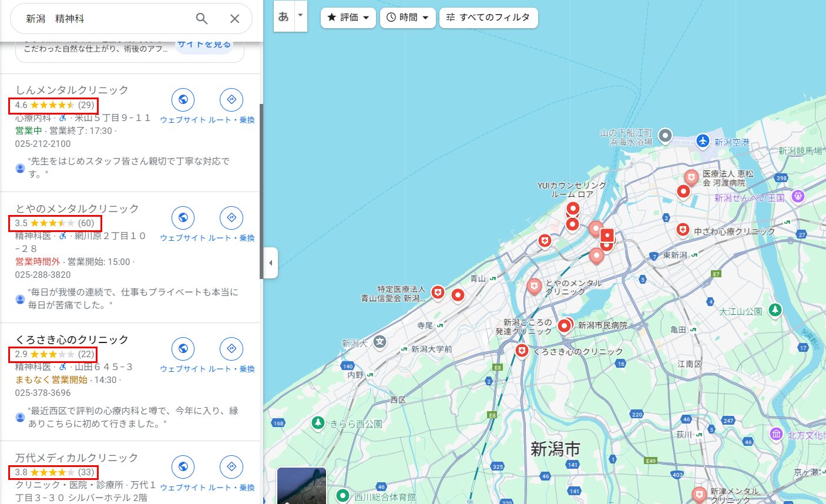Select the とやのメンタルクリニック map pin
The width and height of the screenshot is (826, 504).
point(534,286)
